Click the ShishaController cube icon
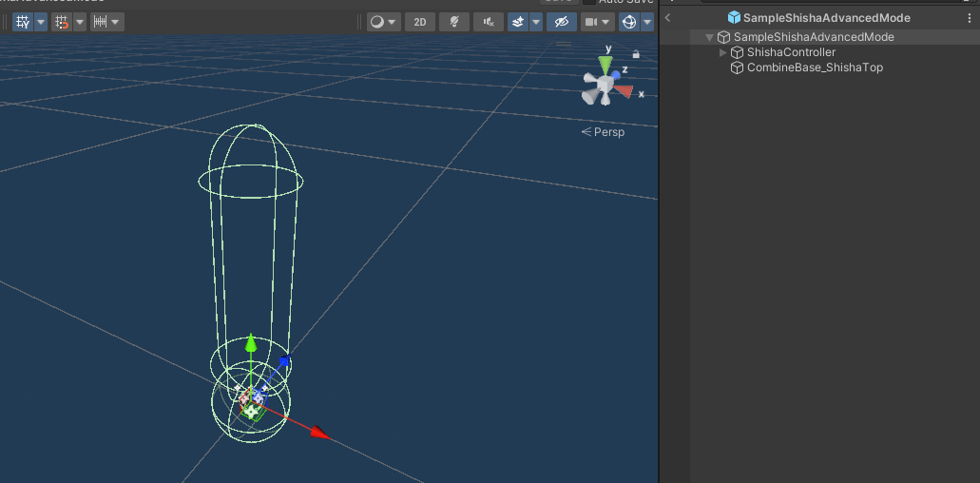The width and height of the screenshot is (980, 483). click(x=738, y=52)
